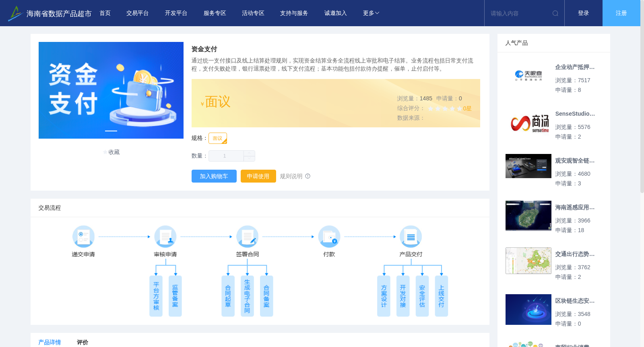The image size is (644, 347).
Task: Click the 登录 button
Action: 584,13
